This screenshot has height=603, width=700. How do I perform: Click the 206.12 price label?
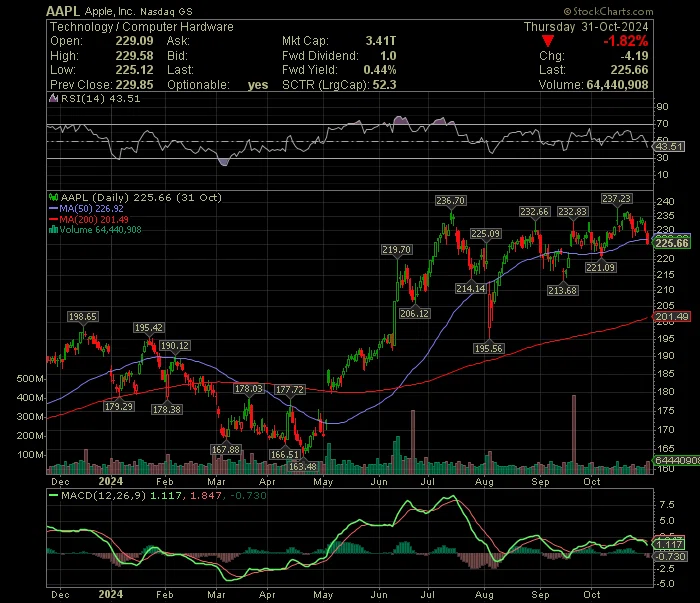(414, 313)
